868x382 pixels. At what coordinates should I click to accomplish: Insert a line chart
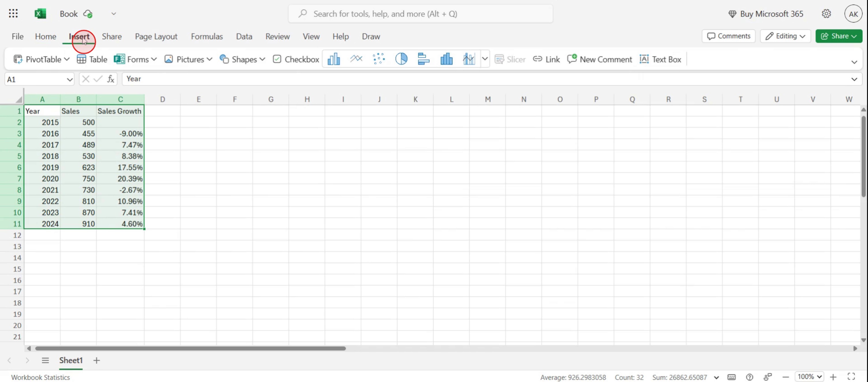[x=356, y=59]
